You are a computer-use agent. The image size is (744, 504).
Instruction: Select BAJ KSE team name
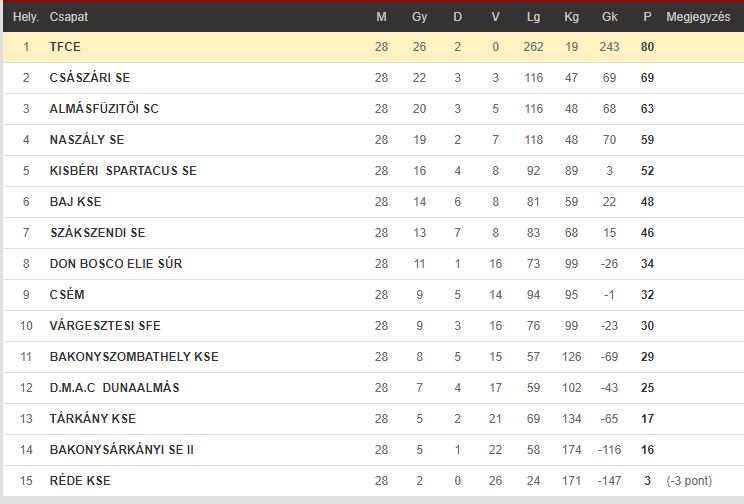[x=75, y=202]
